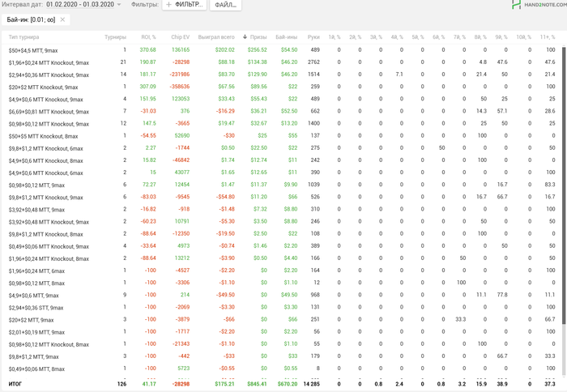The image size is (567, 392).
Task: Click the date range 01.02.2020 - 01.03.2020
Action: [x=80, y=4]
